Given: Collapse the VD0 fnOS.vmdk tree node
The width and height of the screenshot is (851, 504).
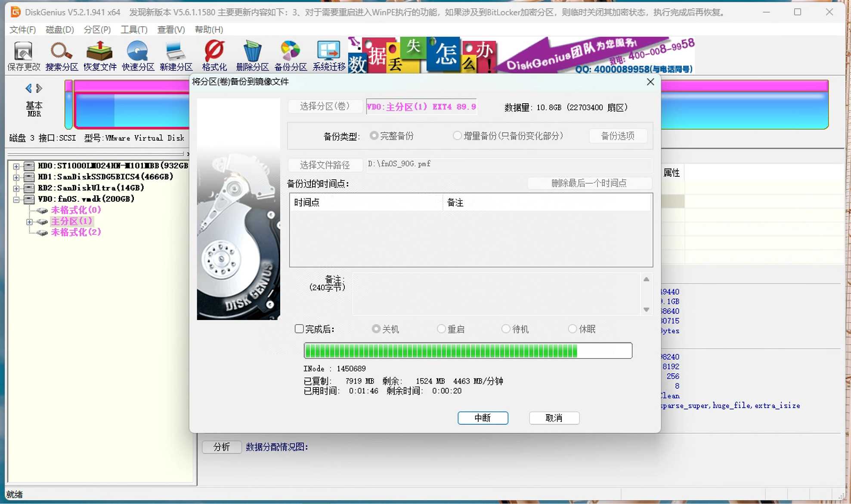Looking at the screenshot, I should (16, 200).
